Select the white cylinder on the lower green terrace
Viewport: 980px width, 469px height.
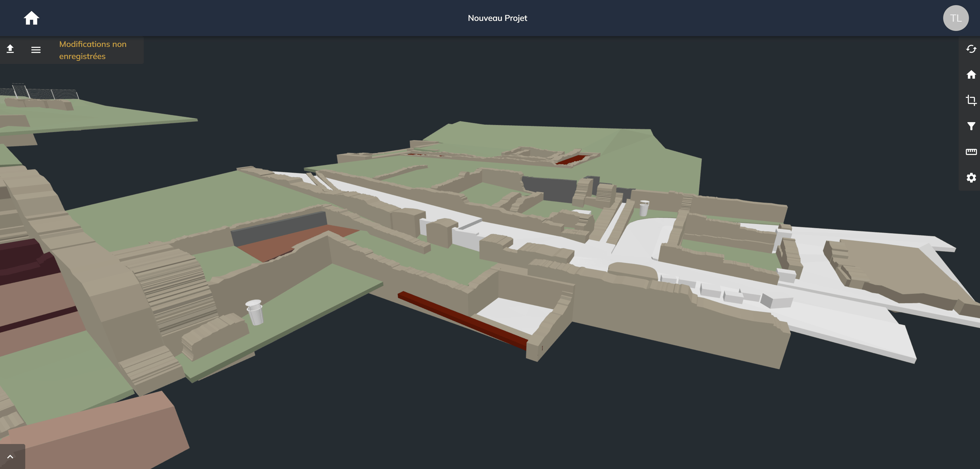pos(254,312)
